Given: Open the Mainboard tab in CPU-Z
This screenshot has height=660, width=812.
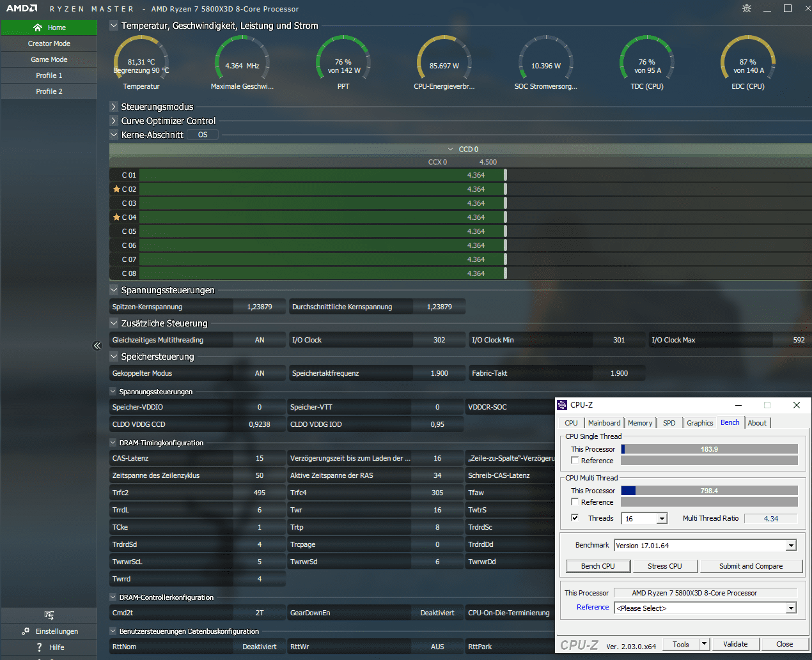Looking at the screenshot, I should (604, 423).
